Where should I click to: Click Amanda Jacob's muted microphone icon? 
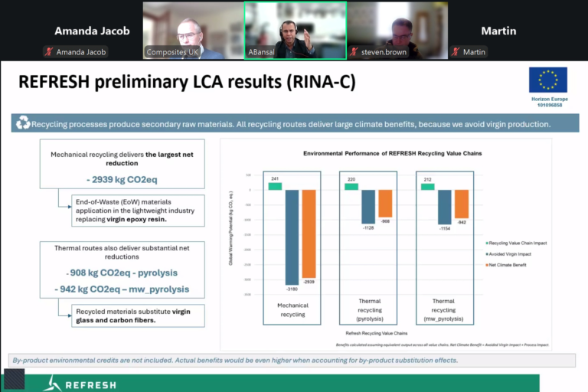pyautogui.click(x=49, y=52)
